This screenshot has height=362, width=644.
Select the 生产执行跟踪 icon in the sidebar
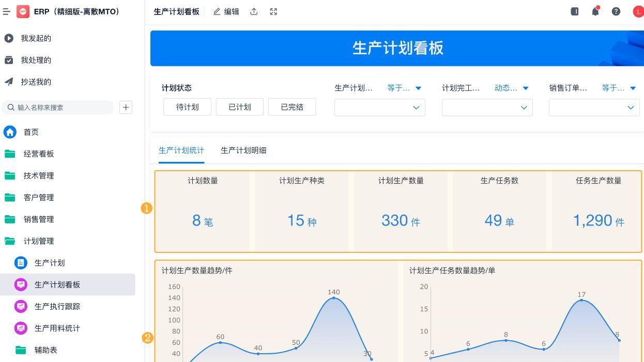[21, 306]
